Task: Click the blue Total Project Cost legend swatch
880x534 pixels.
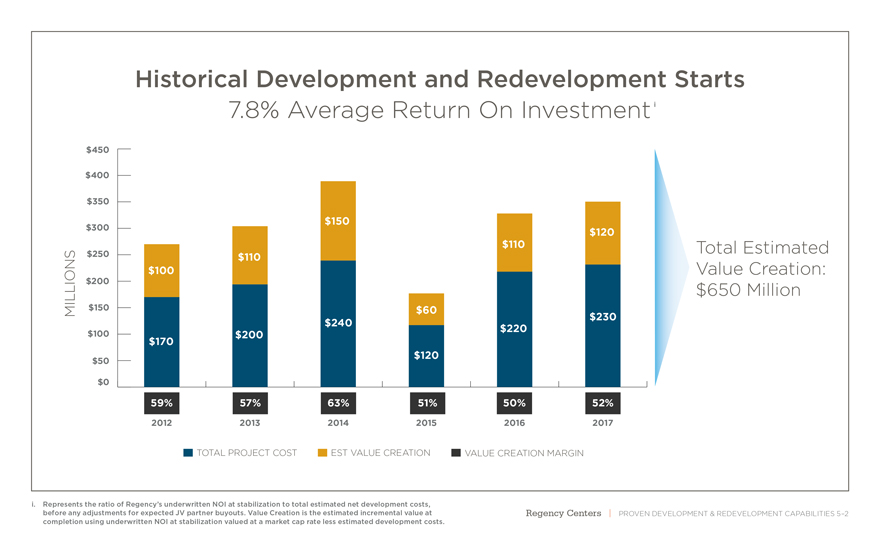Action: click(x=188, y=453)
